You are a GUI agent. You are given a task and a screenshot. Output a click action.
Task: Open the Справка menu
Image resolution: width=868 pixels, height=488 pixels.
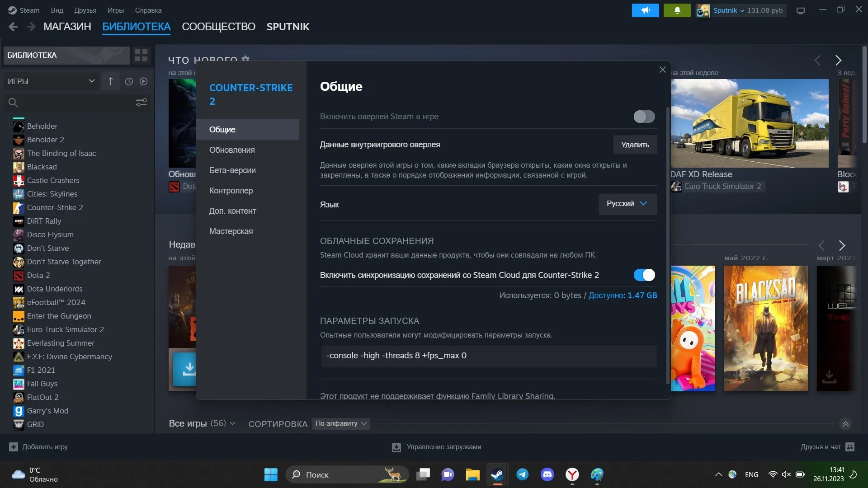[x=148, y=10]
